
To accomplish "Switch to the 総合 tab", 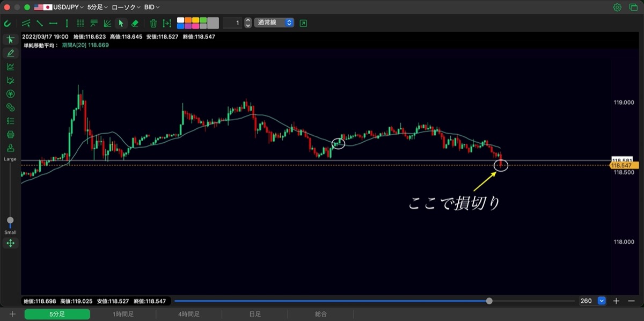I will (321, 315).
